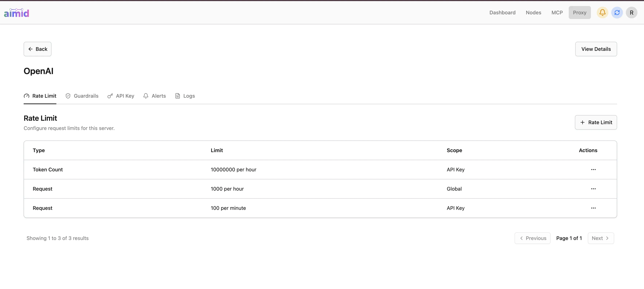Select the '100 per minute' limit cell
The width and height of the screenshot is (644, 289).
click(x=228, y=208)
